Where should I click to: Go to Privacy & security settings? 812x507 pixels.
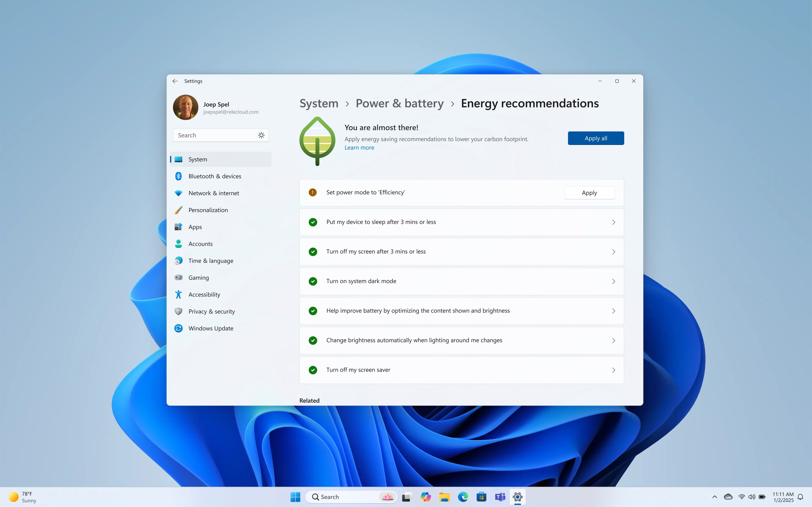pyautogui.click(x=211, y=312)
